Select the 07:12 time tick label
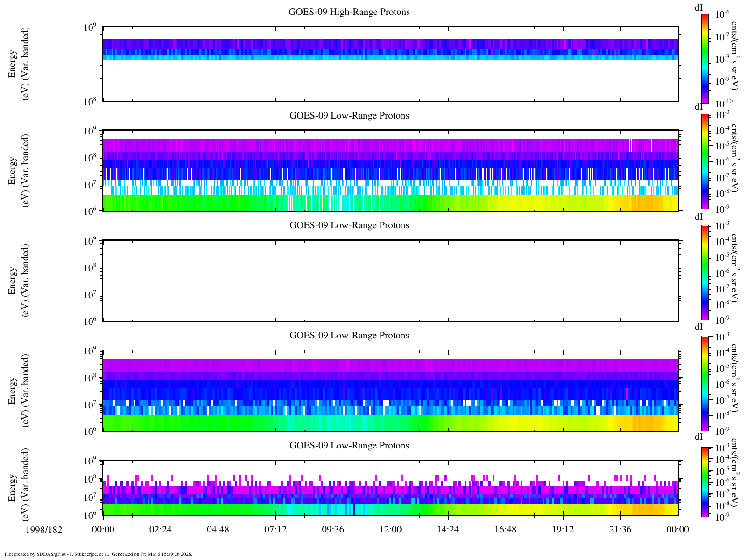This screenshot has height=560, width=747. 275,530
